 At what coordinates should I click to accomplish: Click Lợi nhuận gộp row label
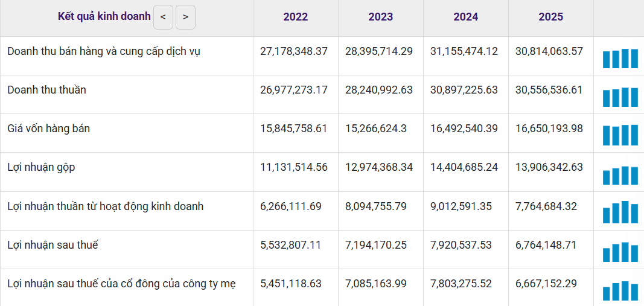(41, 168)
